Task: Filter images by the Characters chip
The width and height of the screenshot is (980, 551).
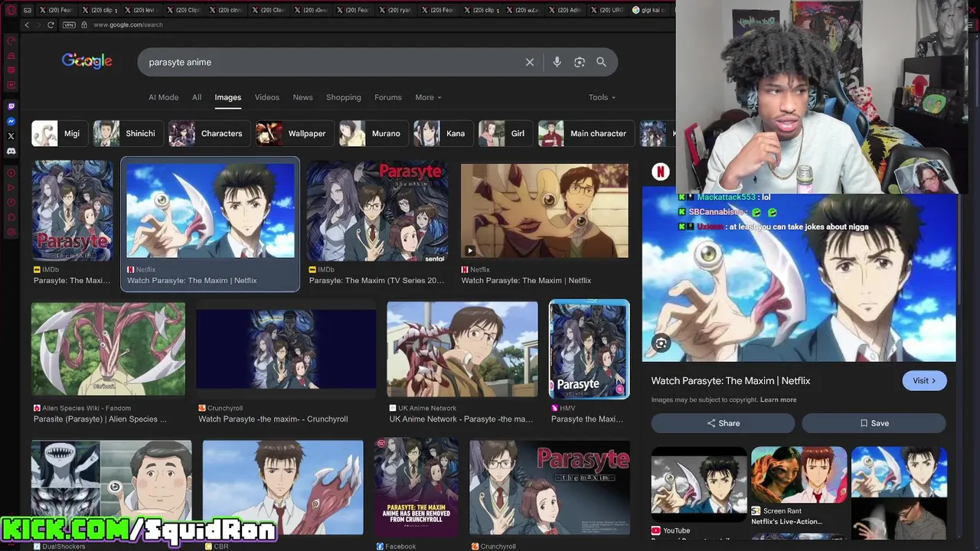Action: pos(209,133)
